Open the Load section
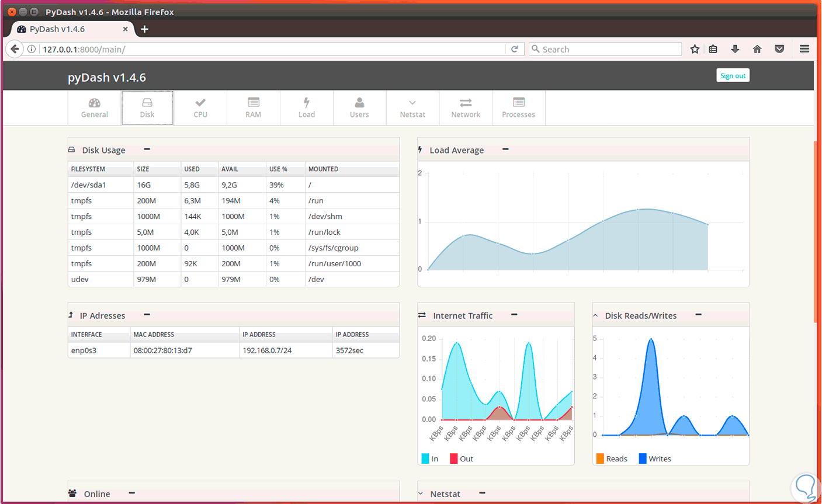 tap(306, 107)
